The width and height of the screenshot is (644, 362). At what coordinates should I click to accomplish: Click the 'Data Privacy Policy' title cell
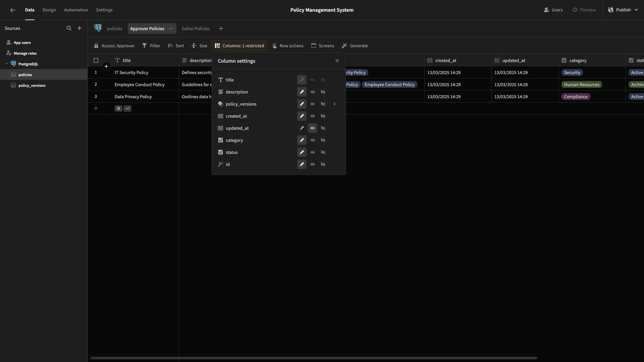click(145, 97)
